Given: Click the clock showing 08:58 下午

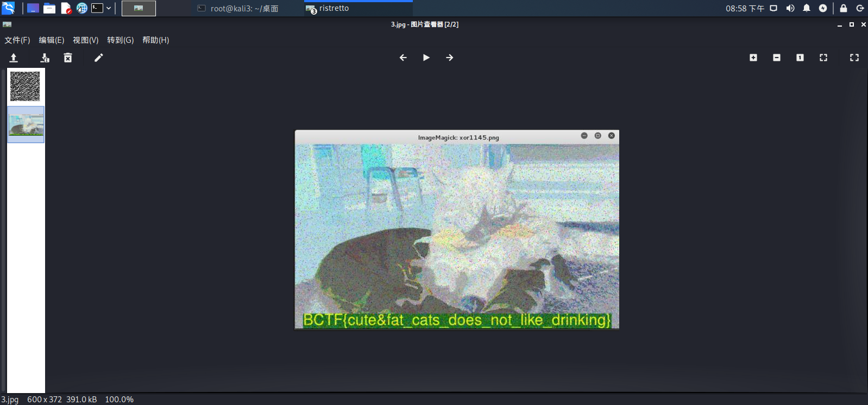Looking at the screenshot, I should click(745, 8).
